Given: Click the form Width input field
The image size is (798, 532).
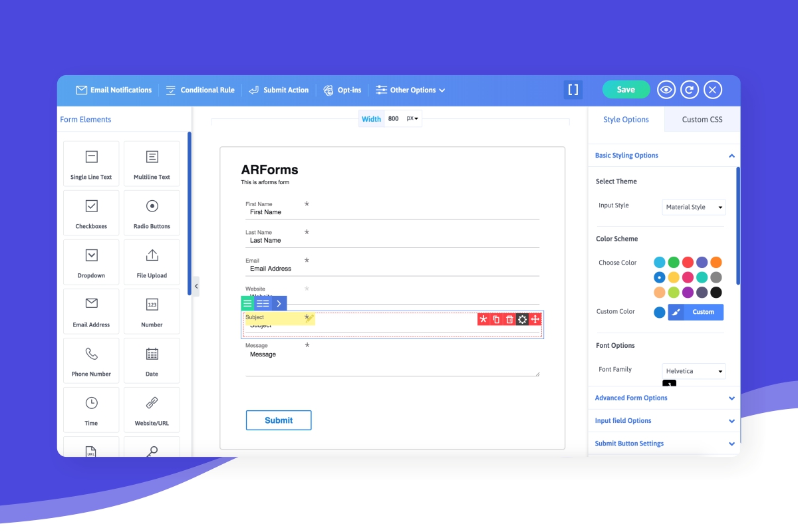Looking at the screenshot, I should [394, 119].
